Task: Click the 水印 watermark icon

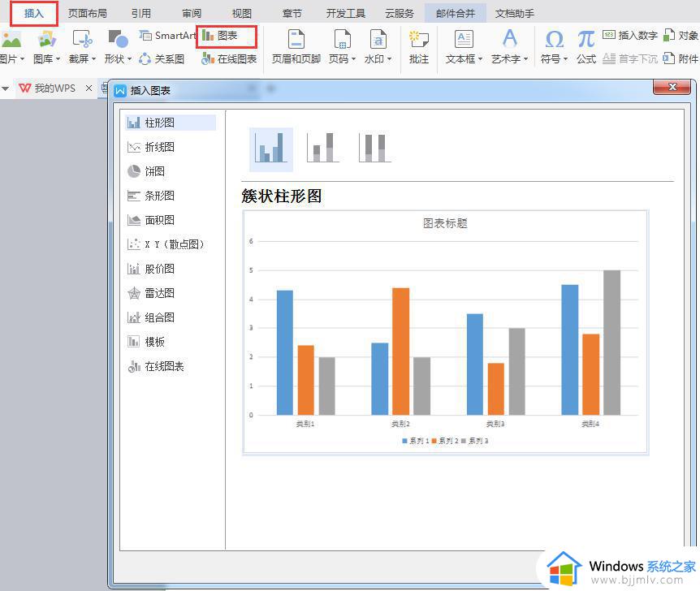Action: (x=378, y=39)
